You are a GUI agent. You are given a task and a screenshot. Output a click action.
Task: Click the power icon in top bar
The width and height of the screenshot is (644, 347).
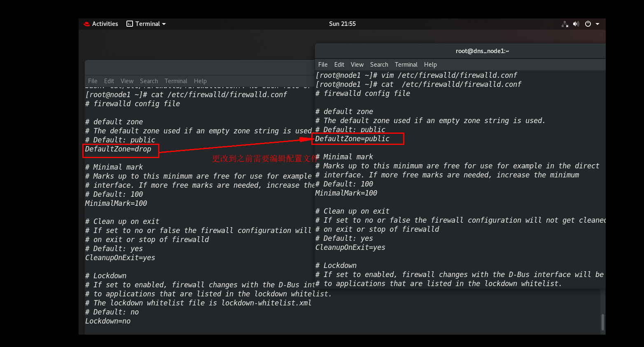[588, 24]
